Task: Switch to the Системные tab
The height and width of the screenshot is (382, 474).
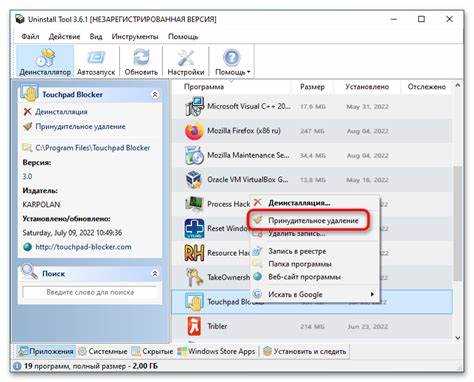Action: click(103, 351)
